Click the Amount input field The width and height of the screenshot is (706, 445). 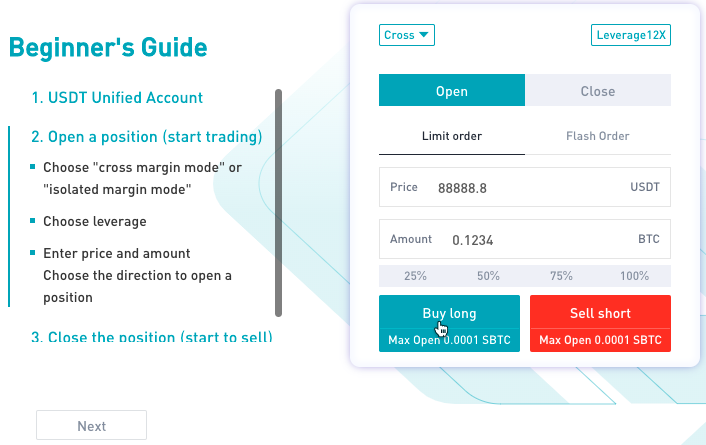[x=525, y=239]
